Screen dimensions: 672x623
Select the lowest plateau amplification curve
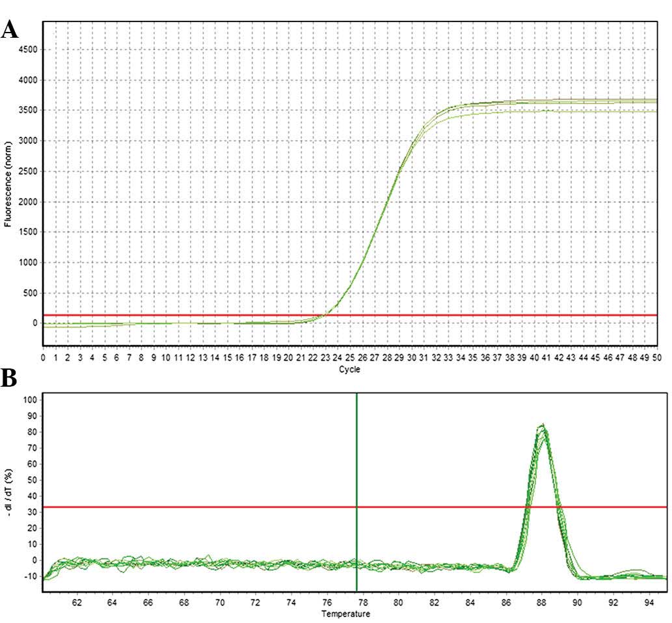(x=520, y=112)
